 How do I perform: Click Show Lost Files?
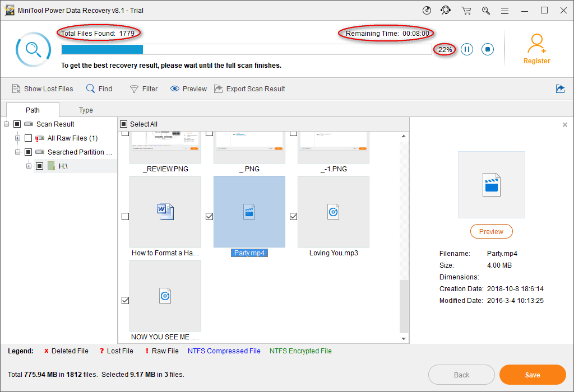pos(43,89)
